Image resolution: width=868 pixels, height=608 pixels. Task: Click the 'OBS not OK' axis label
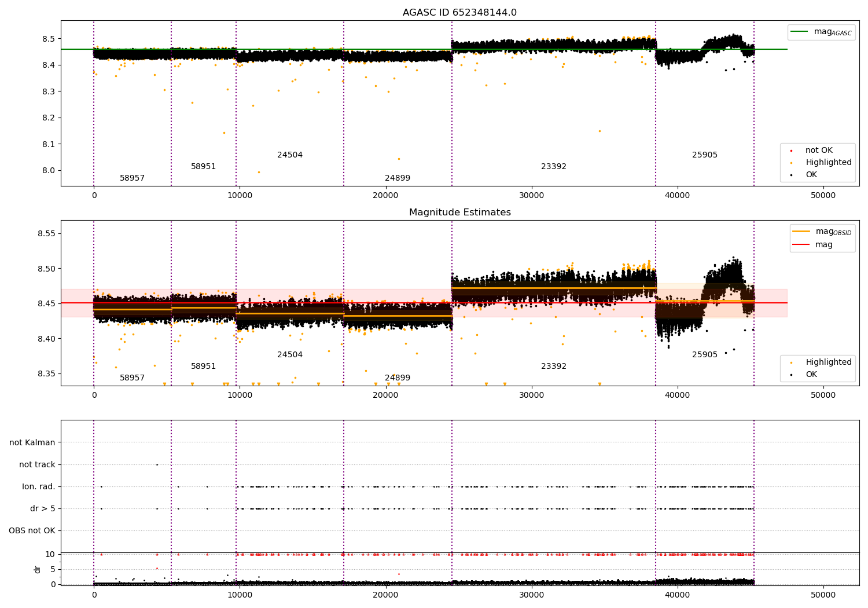[32, 530]
